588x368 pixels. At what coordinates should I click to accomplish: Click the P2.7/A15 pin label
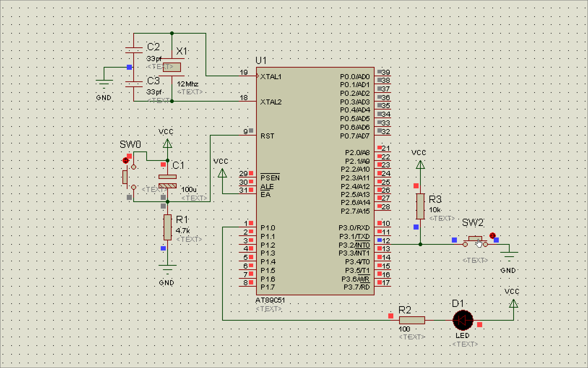coord(355,211)
